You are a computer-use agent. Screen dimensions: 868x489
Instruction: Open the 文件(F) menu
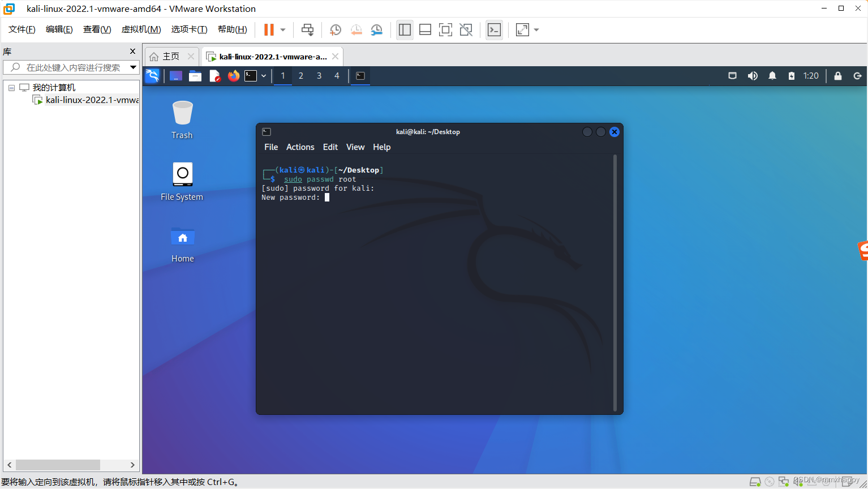click(22, 29)
